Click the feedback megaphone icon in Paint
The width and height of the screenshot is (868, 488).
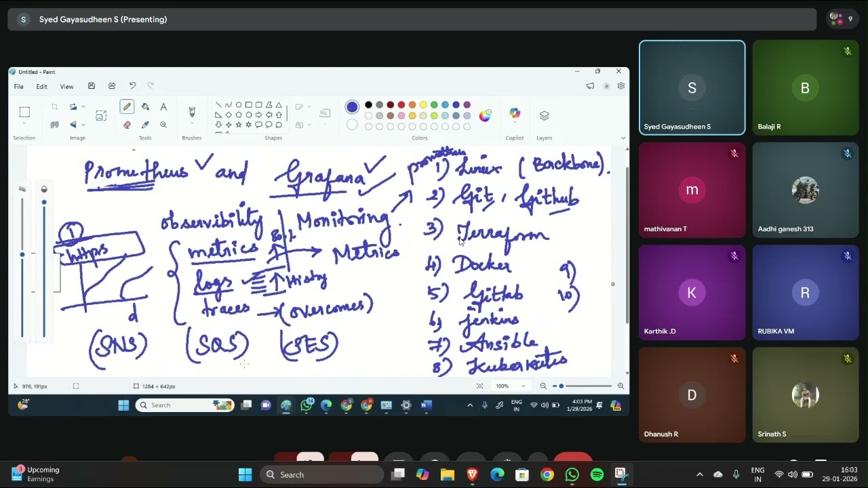[590, 86]
